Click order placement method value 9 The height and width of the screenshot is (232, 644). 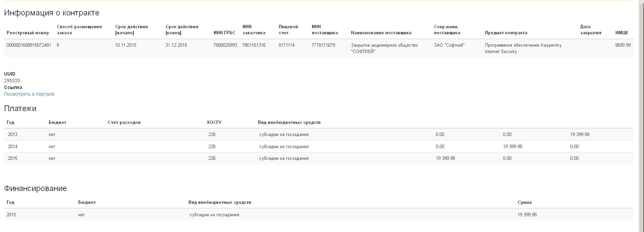58,45
